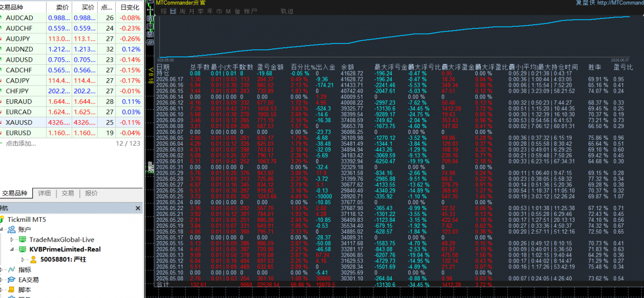
Task: Click the 日期 column header in statistics table
Action: (x=163, y=68)
